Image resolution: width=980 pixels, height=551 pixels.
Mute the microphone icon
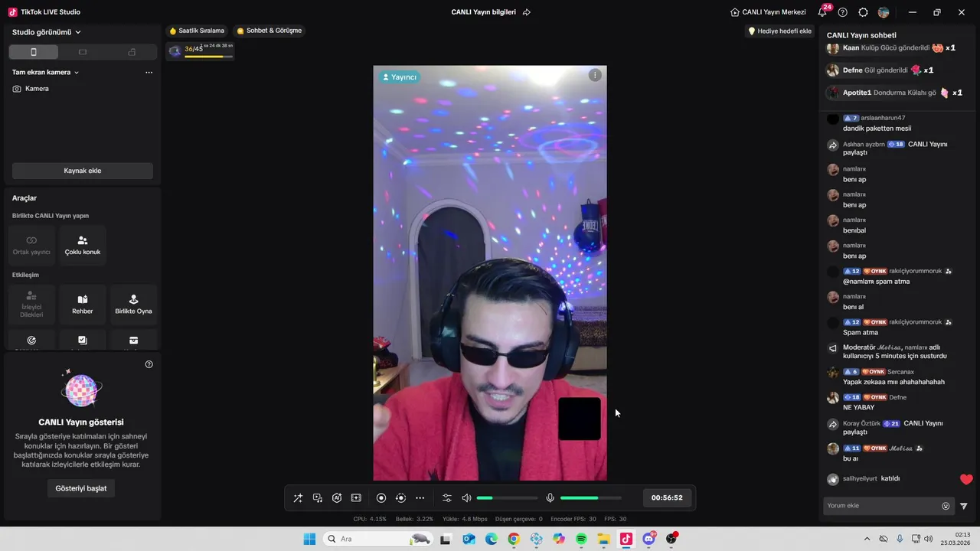click(550, 498)
